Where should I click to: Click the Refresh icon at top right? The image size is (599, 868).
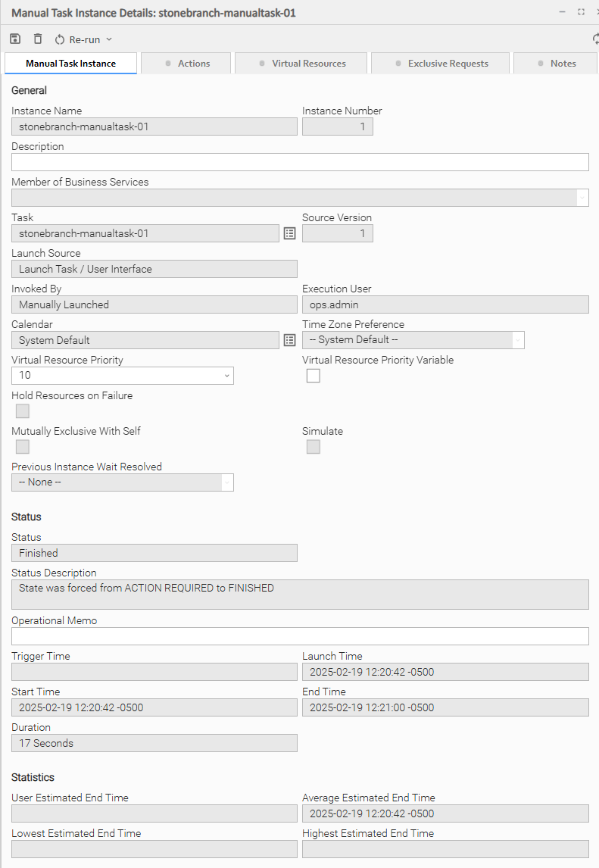pos(595,39)
